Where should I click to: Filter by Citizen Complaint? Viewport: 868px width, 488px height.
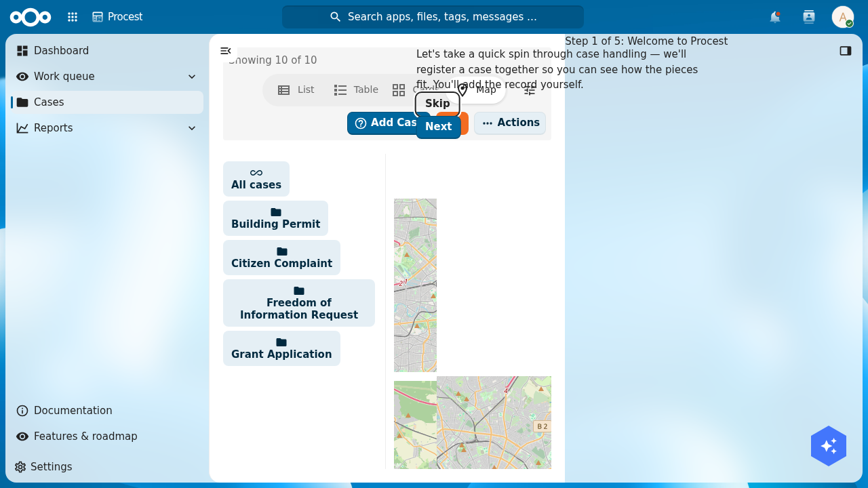click(281, 258)
